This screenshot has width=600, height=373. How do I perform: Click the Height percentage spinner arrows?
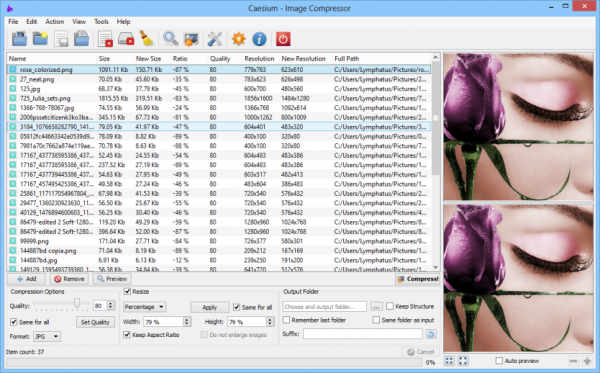270,322
